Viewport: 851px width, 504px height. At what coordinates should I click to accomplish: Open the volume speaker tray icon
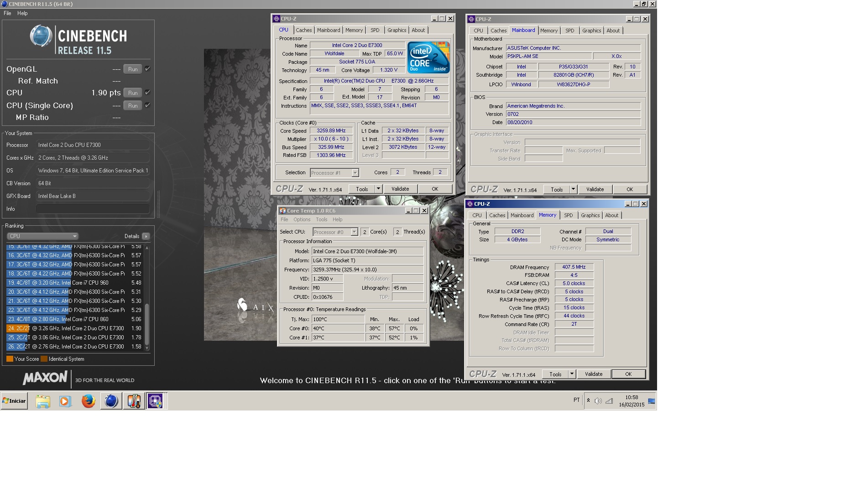(x=598, y=401)
